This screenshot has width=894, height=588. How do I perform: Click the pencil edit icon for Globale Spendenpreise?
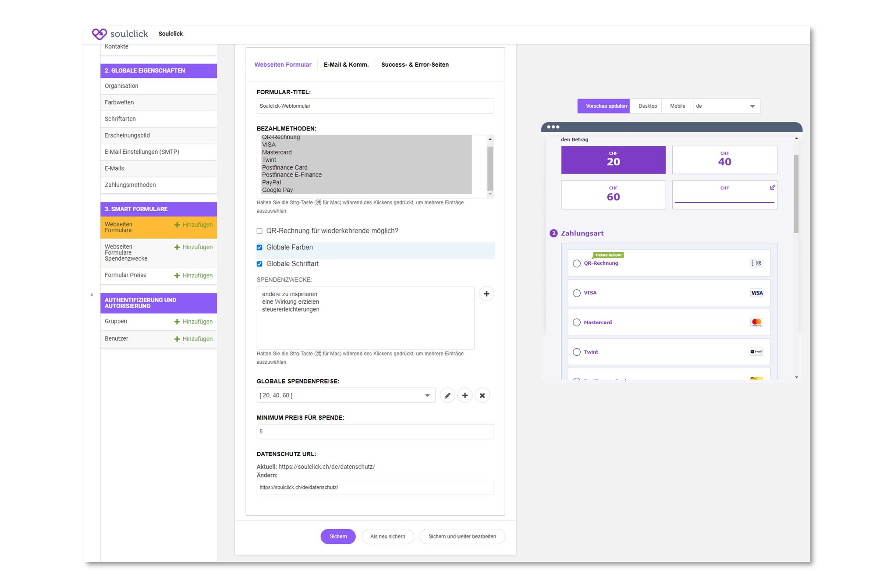pos(447,396)
